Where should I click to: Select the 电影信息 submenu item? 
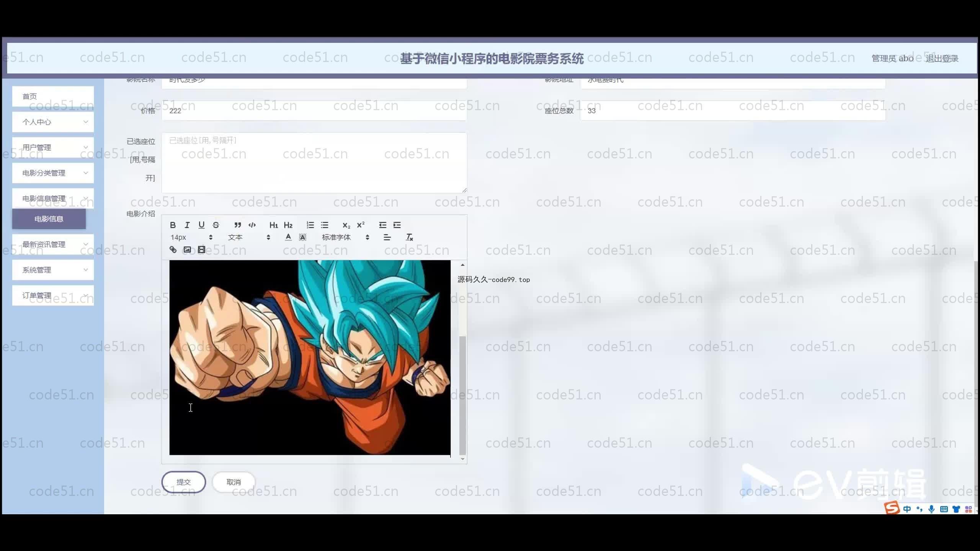click(x=49, y=219)
